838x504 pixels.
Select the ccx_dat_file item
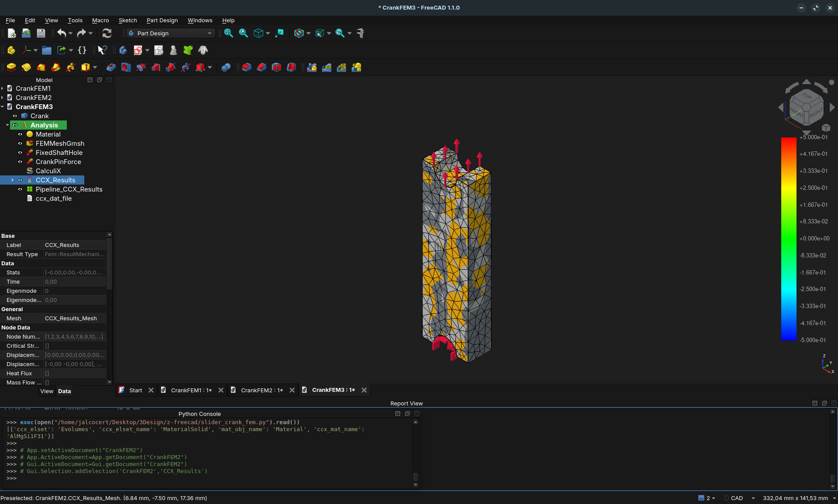tap(54, 199)
